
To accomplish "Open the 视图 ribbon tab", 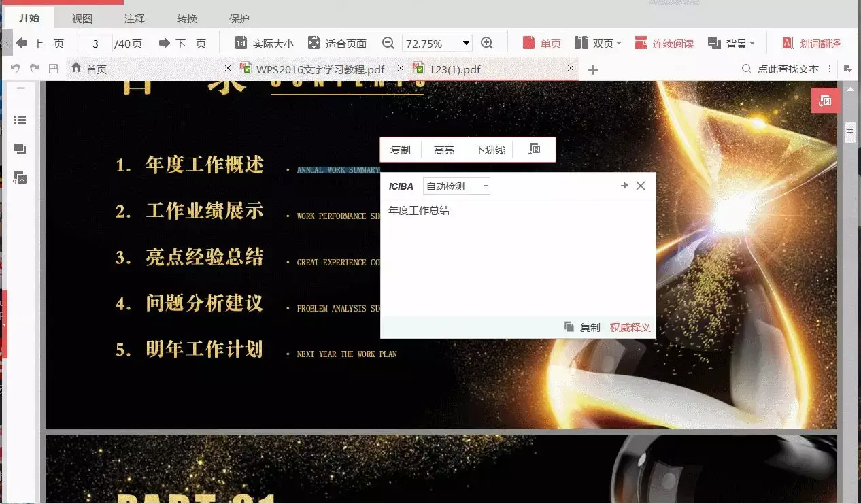I will [x=82, y=19].
